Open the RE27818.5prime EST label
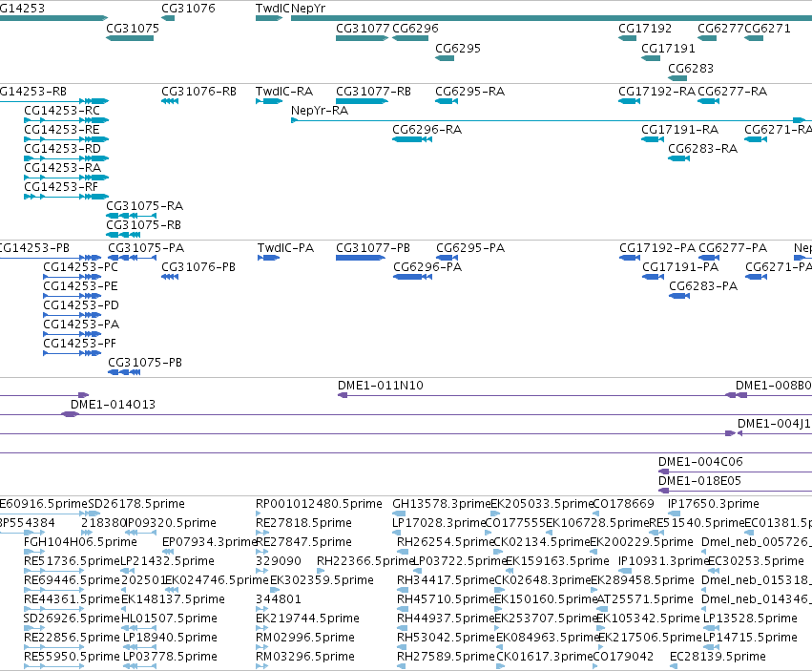 (x=303, y=523)
